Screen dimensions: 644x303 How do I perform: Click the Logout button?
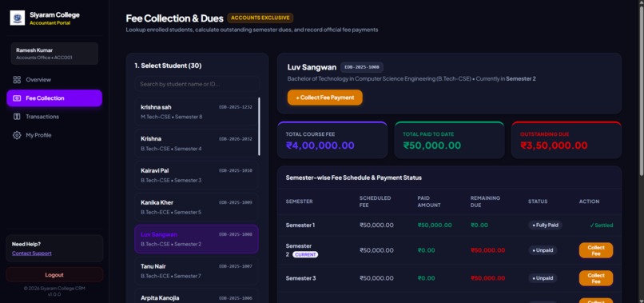(x=54, y=275)
